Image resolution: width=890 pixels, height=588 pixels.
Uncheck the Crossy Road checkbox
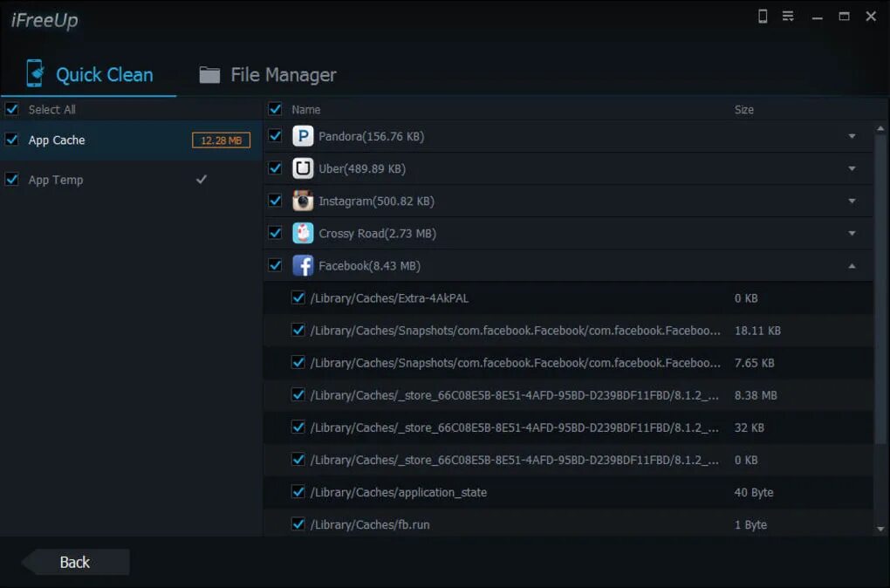point(275,233)
